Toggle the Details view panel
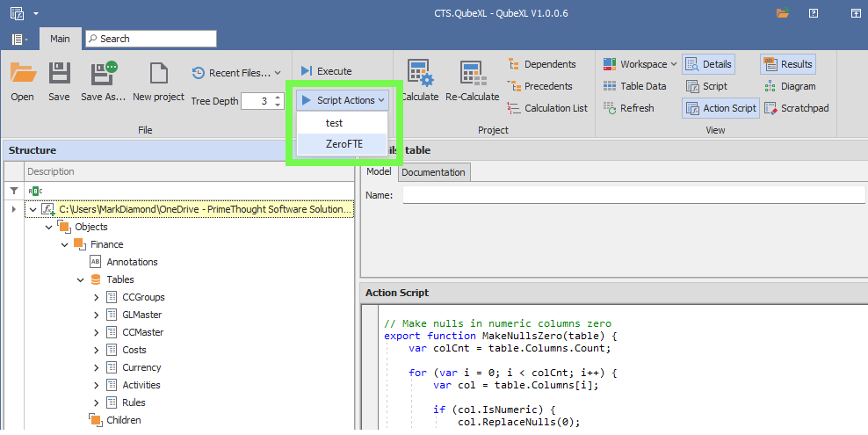Image resolution: width=868 pixels, height=435 pixels. tap(708, 64)
